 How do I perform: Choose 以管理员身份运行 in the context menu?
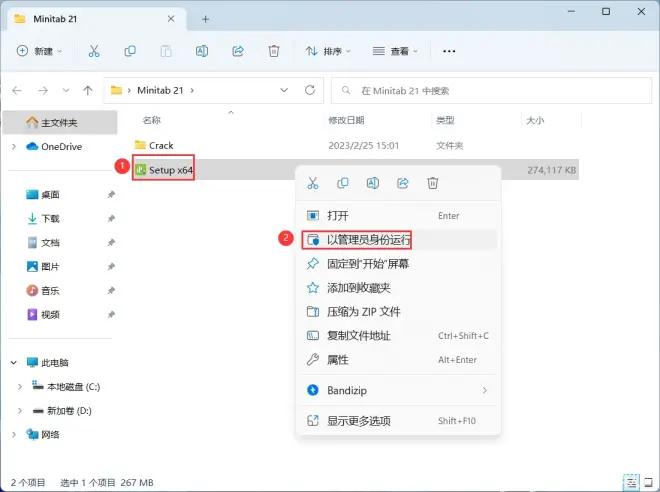click(x=399, y=240)
